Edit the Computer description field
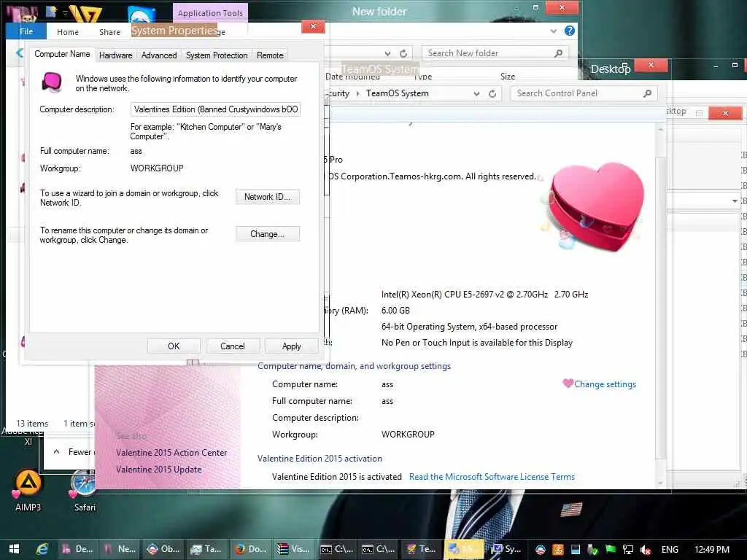747x560 pixels. coord(215,109)
